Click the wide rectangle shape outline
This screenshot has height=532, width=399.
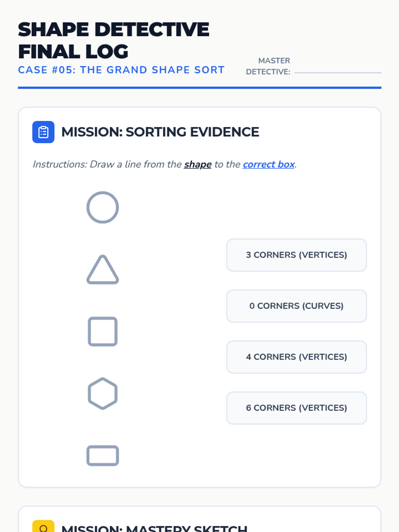pos(102,456)
